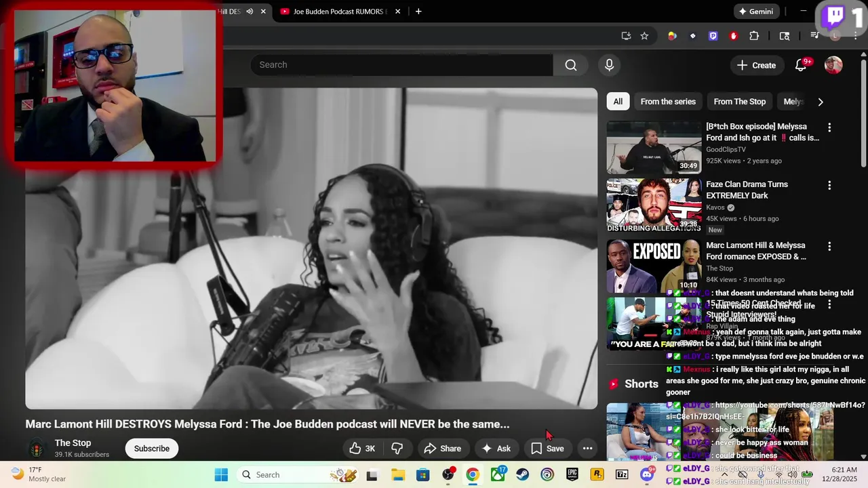The image size is (868, 488).
Task: Click the Ask button
Action: point(496,448)
